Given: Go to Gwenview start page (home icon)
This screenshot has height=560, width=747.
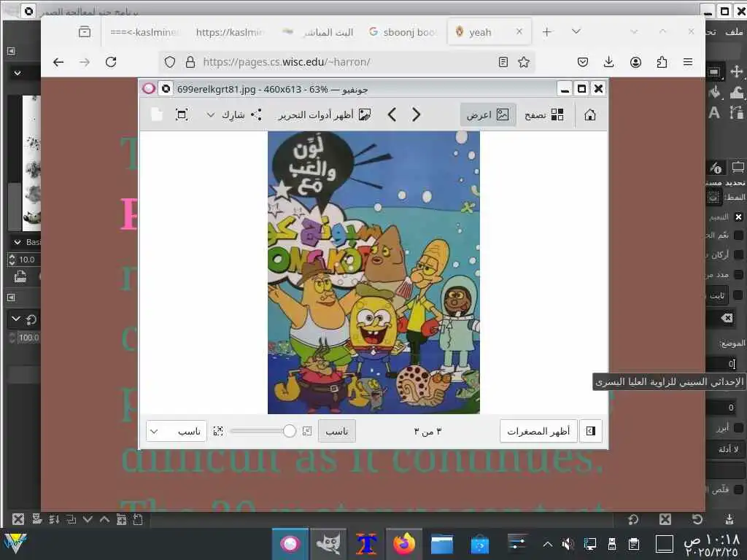Looking at the screenshot, I should pyautogui.click(x=589, y=114).
